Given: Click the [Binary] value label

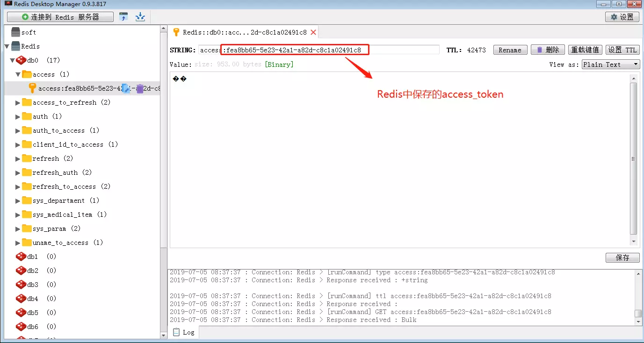Looking at the screenshot, I should tap(279, 64).
